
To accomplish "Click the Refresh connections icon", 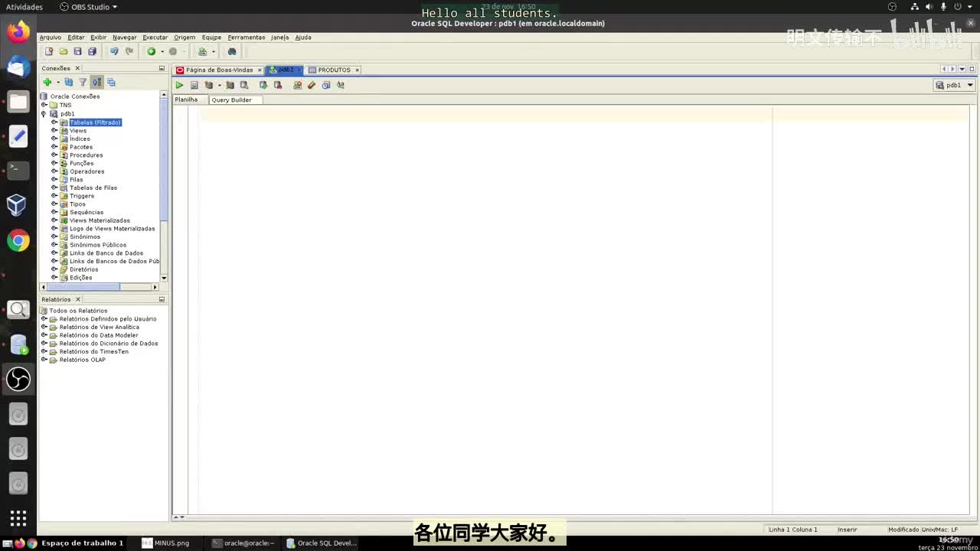I will coord(69,82).
